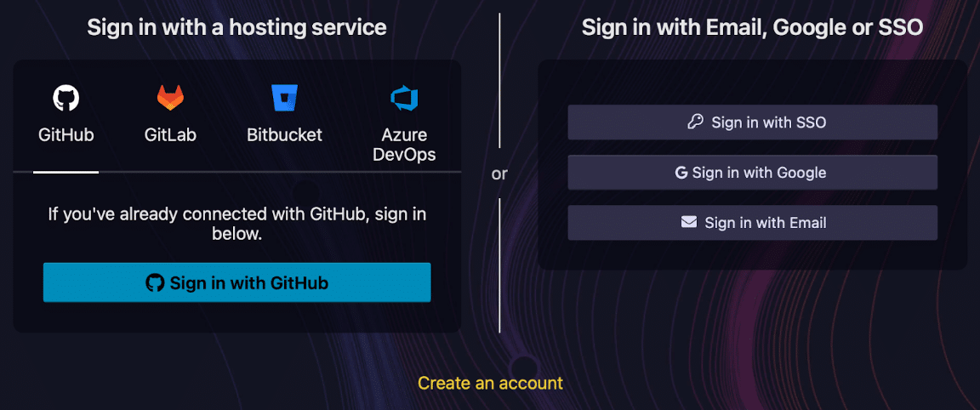Click the key icon on SSO button
The width and height of the screenshot is (980, 410).
pyautogui.click(x=695, y=122)
